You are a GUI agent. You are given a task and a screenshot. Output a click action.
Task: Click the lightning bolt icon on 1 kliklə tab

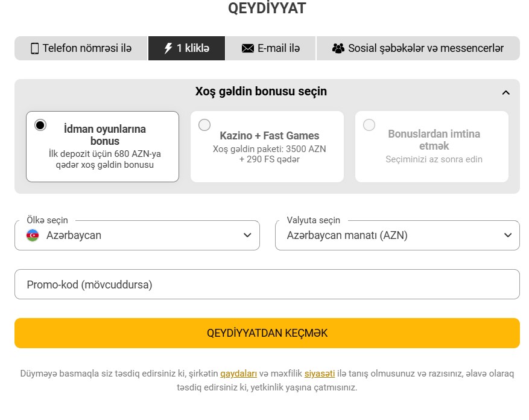click(167, 48)
